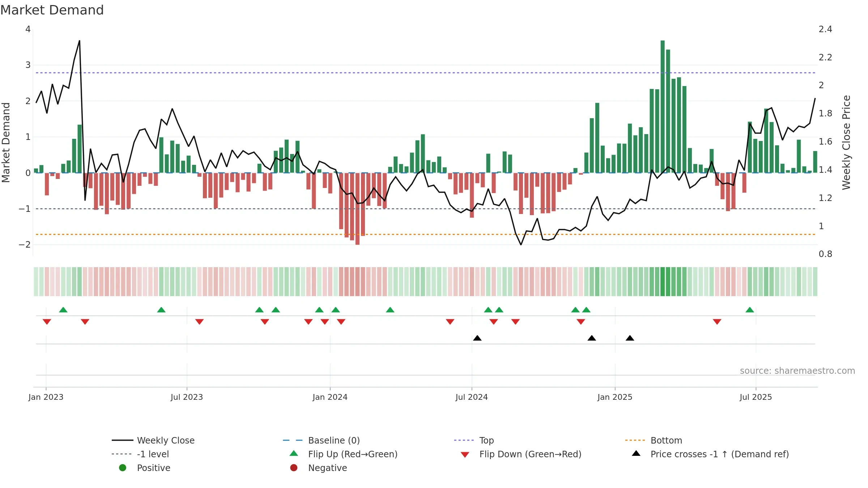Viewport: 868px width, 488px height.
Task: Click the Weekly Close Price axis title
Action: (846, 142)
